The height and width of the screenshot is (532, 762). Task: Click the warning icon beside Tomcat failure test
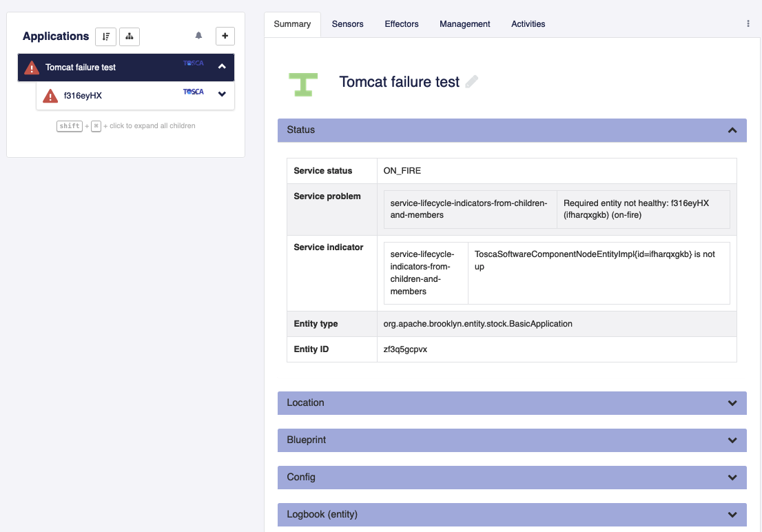coord(32,68)
